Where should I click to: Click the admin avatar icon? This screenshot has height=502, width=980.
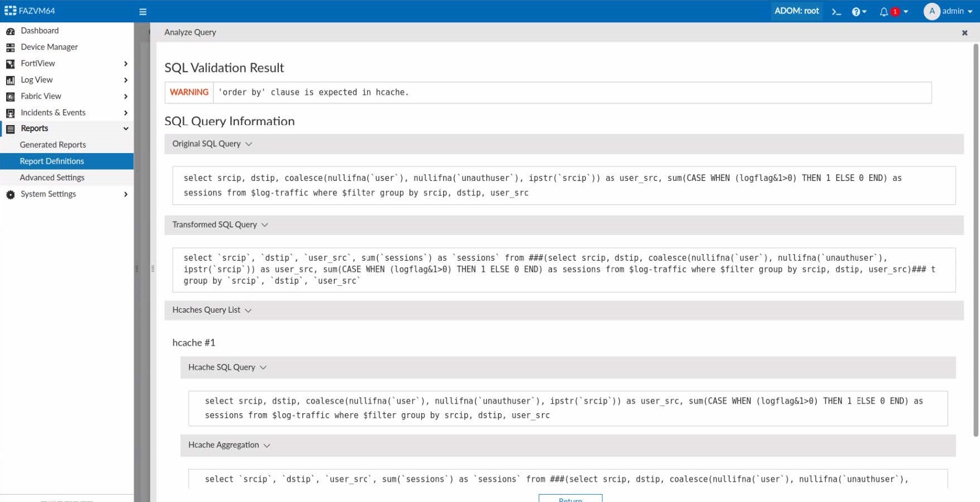point(931,11)
